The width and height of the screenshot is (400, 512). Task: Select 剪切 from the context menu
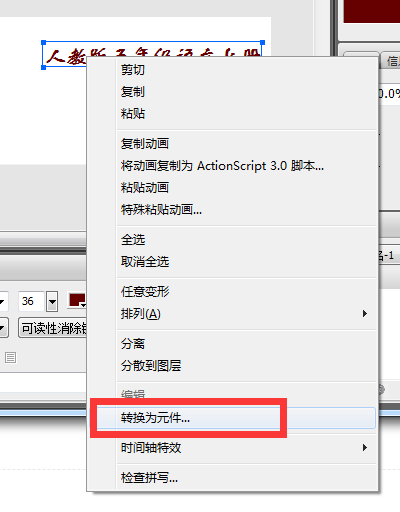point(133,70)
